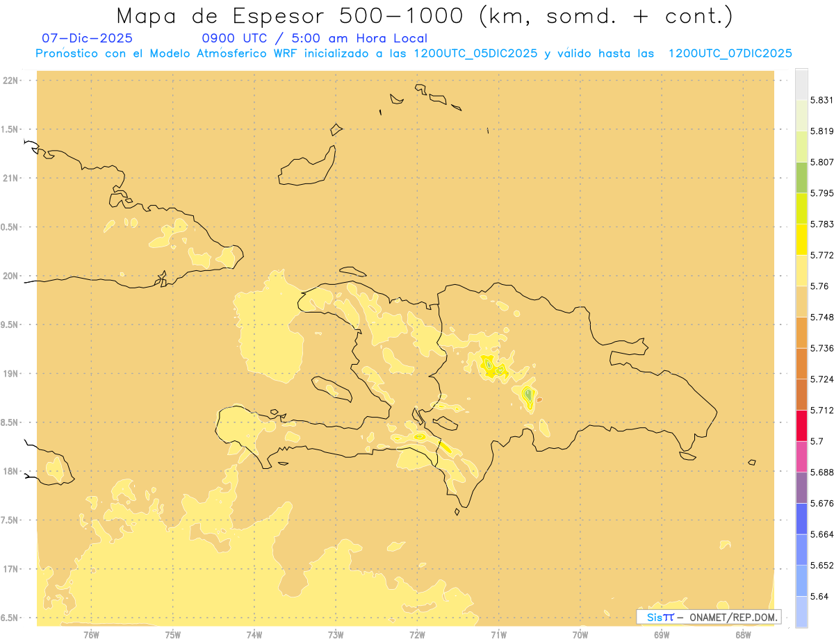Click the legend value '5.831'

pyautogui.click(x=822, y=100)
